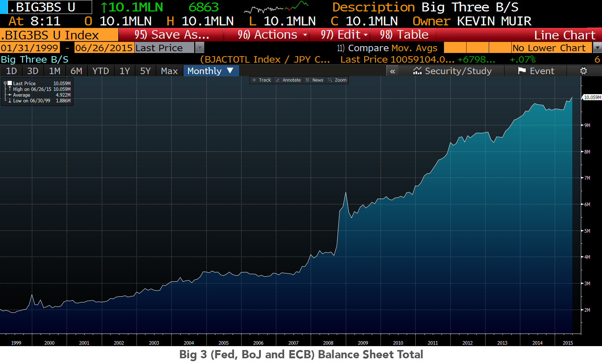Collapse the Last Price legend tree
This screenshot has height=364, width=602.
(5, 83)
